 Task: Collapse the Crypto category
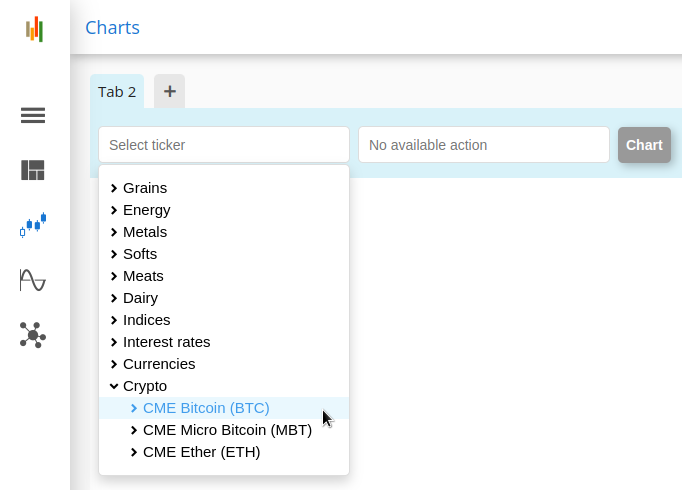(139, 386)
